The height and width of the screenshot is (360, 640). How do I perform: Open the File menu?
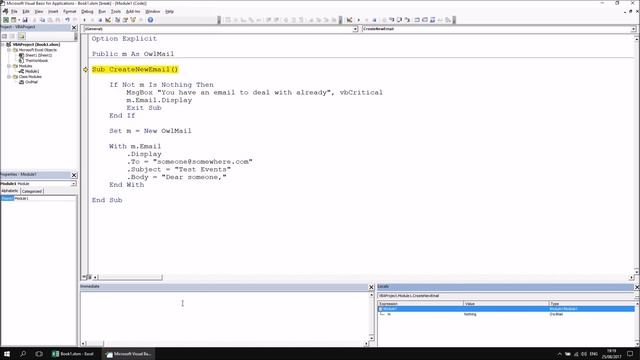tap(14, 11)
